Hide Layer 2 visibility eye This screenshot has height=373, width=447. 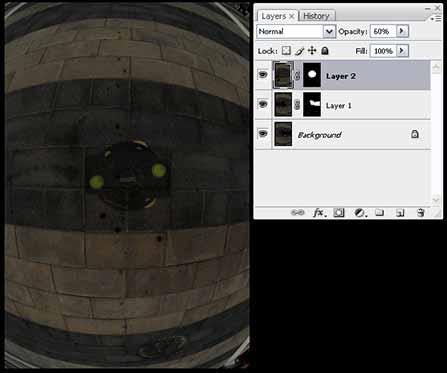pos(263,75)
